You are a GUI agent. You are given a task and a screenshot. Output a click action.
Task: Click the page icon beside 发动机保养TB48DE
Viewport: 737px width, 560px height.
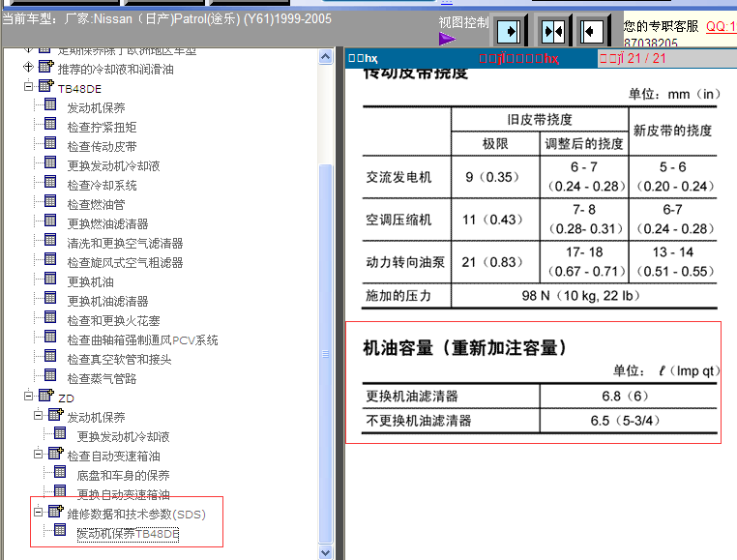pos(60,529)
